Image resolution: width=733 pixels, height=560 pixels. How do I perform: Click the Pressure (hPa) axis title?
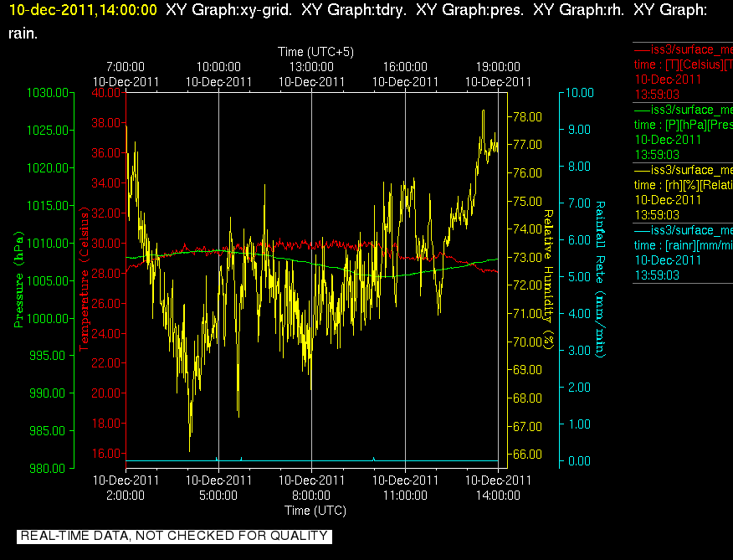[18, 280]
